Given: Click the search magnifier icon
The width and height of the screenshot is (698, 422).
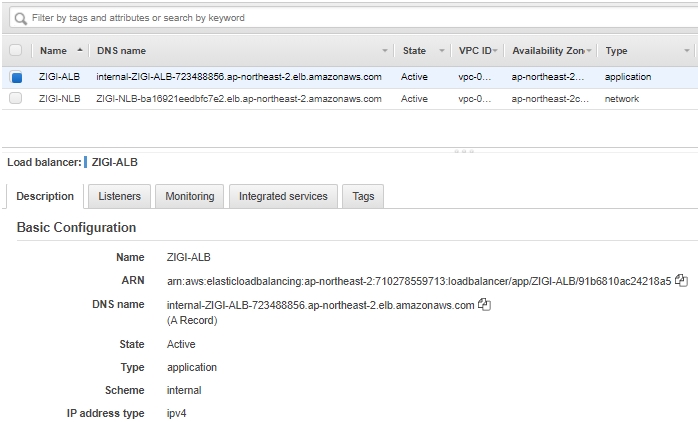Looking at the screenshot, I should click(x=20, y=18).
